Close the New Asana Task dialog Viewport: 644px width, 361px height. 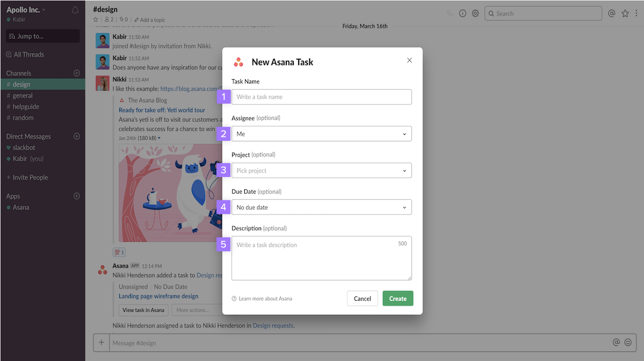(x=409, y=60)
